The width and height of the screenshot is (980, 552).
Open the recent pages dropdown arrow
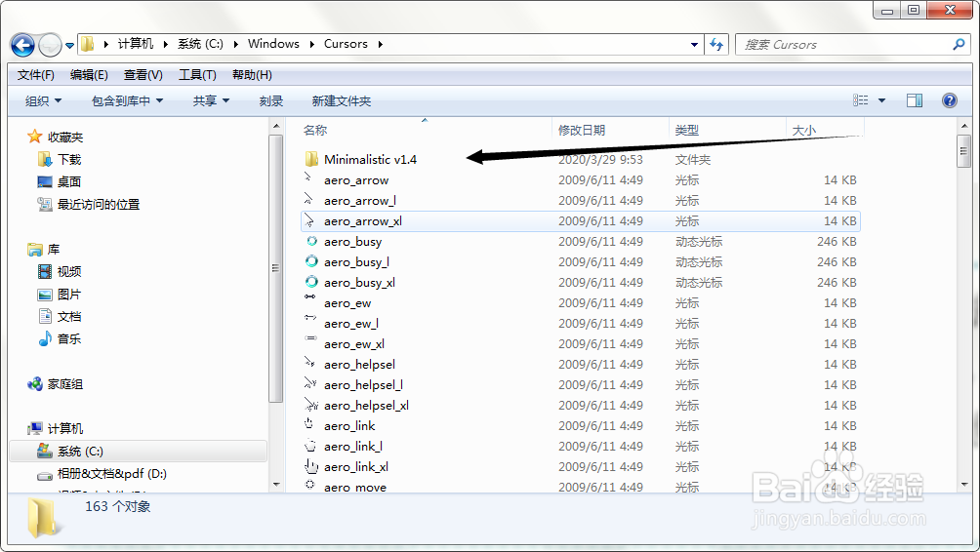[69, 46]
